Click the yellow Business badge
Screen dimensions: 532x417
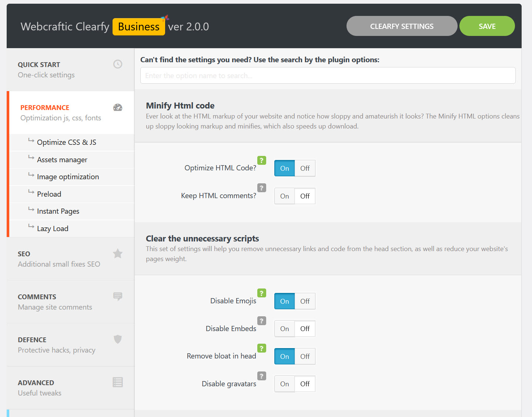(x=139, y=27)
